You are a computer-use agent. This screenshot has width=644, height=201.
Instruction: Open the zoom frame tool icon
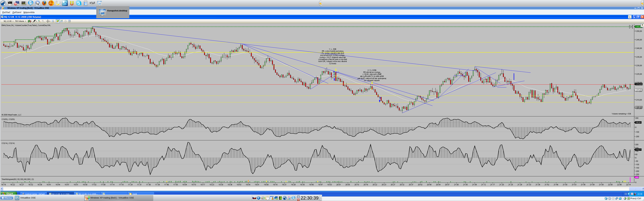coord(53,21)
